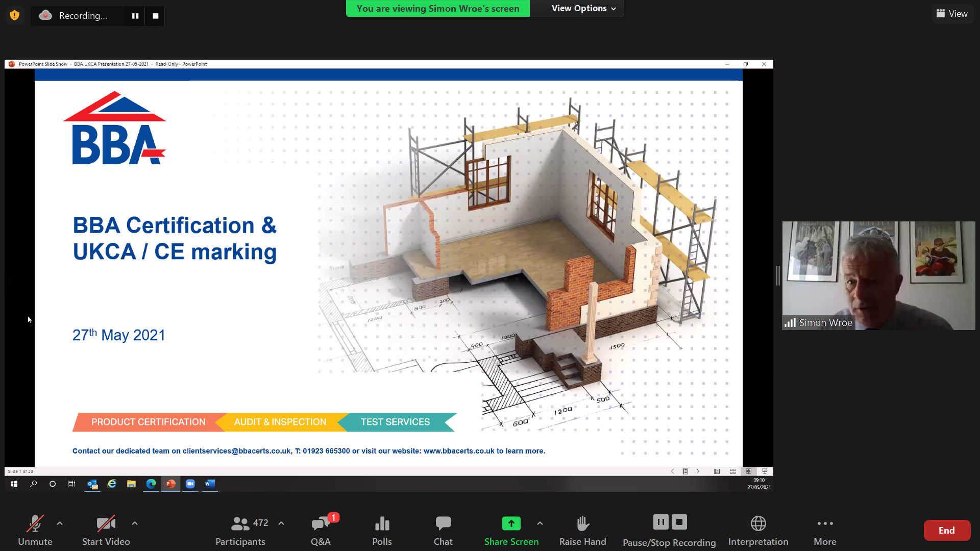The image size is (980, 551).
Task: Expand audio options arrow beside Unmute
Action: 60,523
